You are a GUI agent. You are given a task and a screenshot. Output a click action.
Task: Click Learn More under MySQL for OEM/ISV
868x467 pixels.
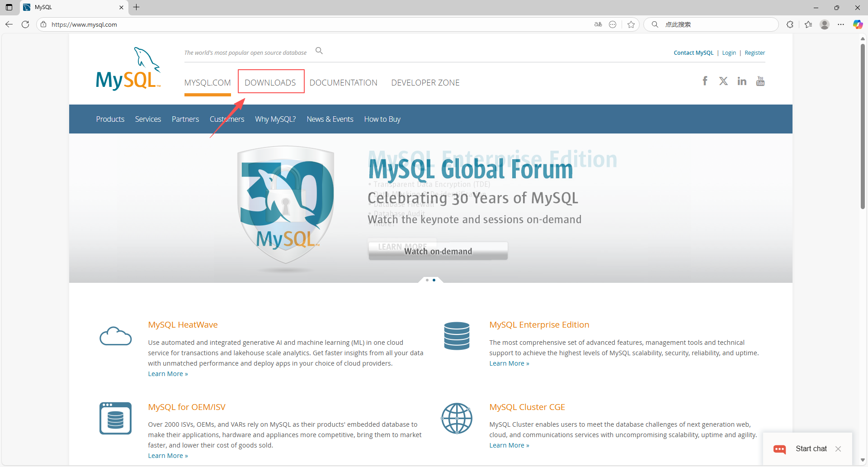(168, 456)
